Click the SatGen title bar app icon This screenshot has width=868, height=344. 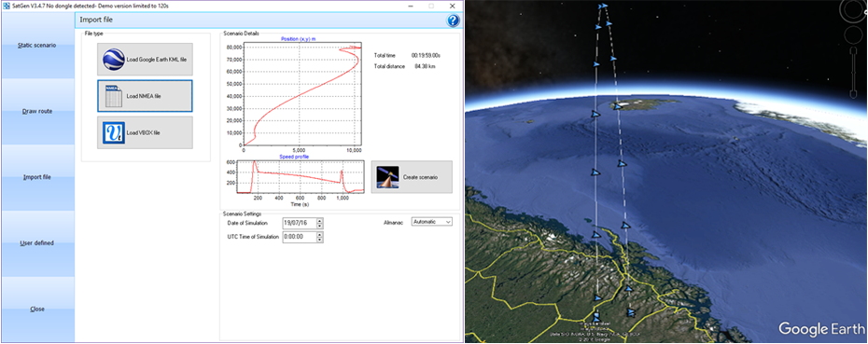[6, 6]
